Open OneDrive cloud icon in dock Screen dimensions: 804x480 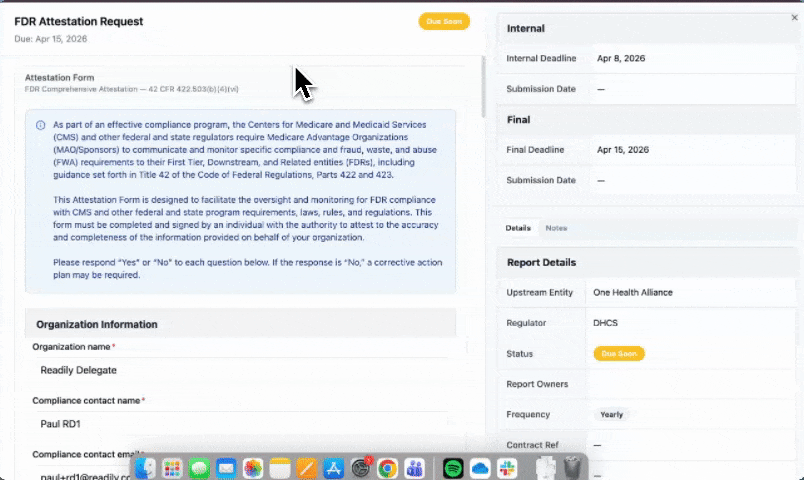[480, 468]
